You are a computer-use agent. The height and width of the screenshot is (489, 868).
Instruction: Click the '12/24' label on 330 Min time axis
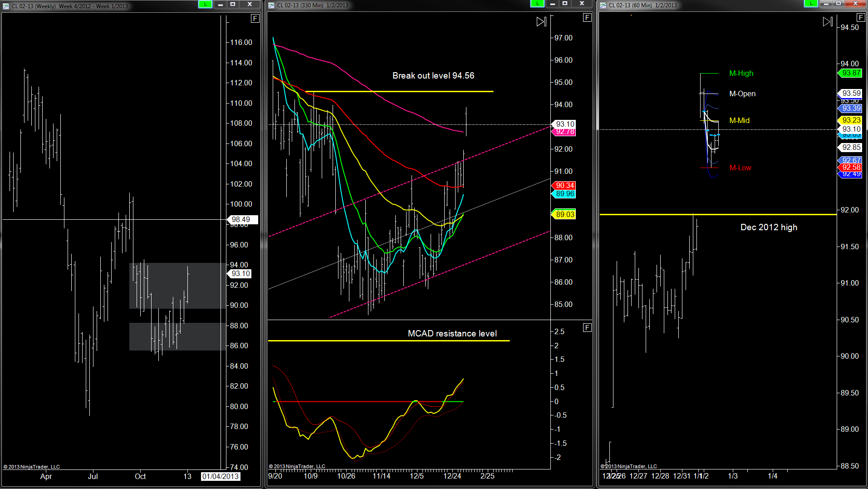[452, 476]
